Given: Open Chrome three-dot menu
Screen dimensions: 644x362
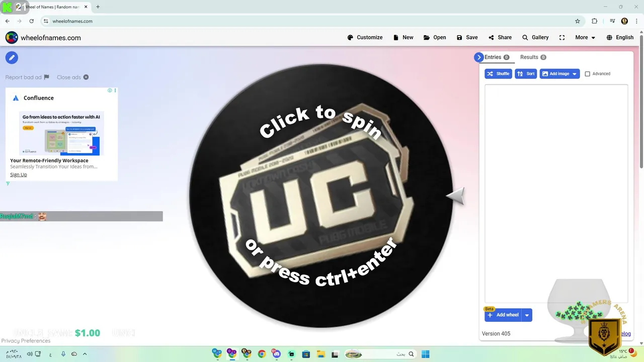Looking at the screenshot, I should [636, 21].
